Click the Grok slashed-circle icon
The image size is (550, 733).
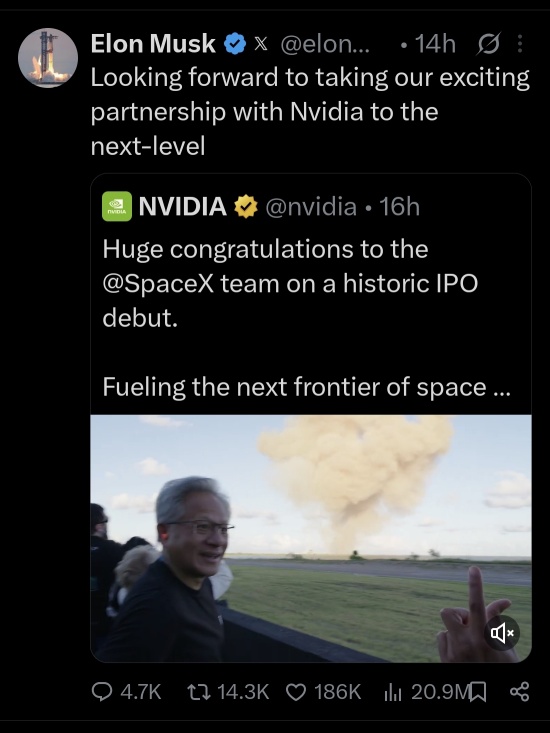[489, 44]
